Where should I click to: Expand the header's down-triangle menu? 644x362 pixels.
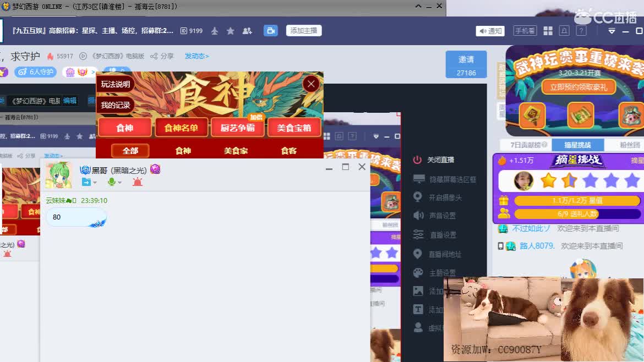click(612, 31)
